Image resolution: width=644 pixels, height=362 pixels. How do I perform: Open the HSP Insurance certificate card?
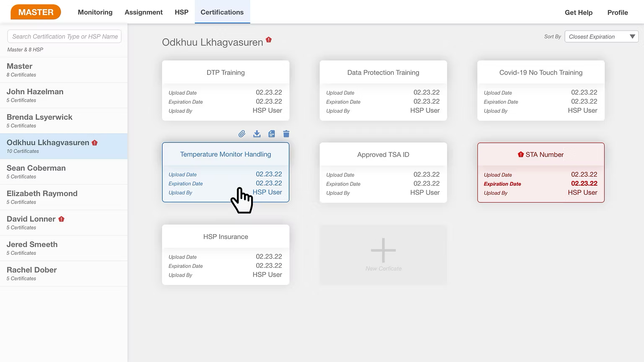pyautogui.click(x=226, y=255)
